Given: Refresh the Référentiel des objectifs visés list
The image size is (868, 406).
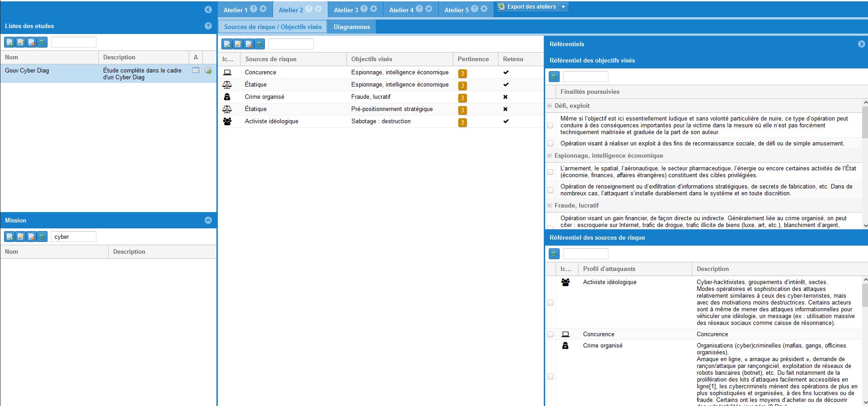Looking at the screenshot, I should pos(554,77).
